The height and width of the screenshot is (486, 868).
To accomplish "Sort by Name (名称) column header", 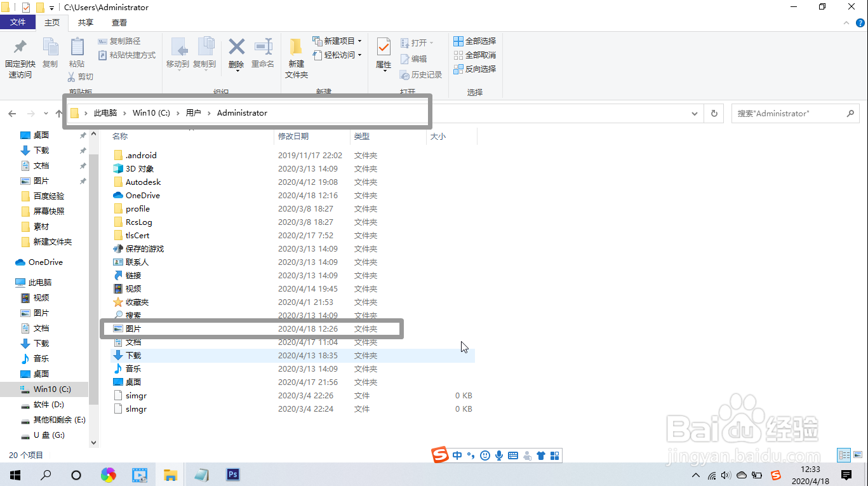I will pyautogui.click(x=120, y=137).
